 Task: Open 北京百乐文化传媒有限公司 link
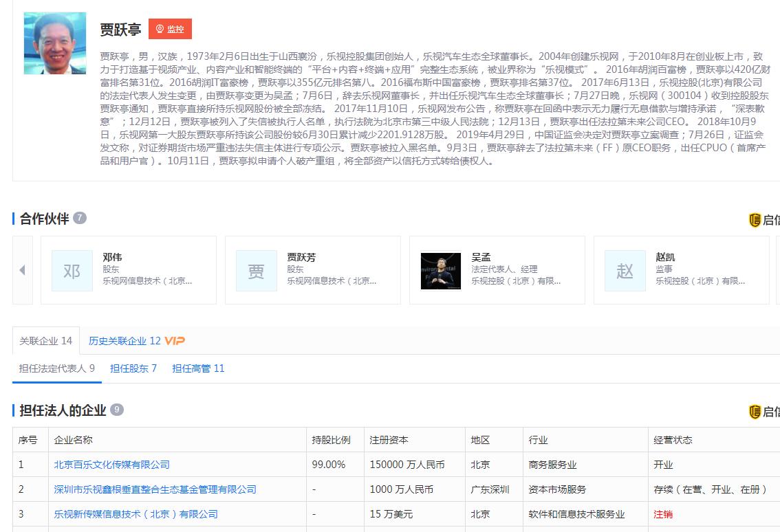[112, 465]
